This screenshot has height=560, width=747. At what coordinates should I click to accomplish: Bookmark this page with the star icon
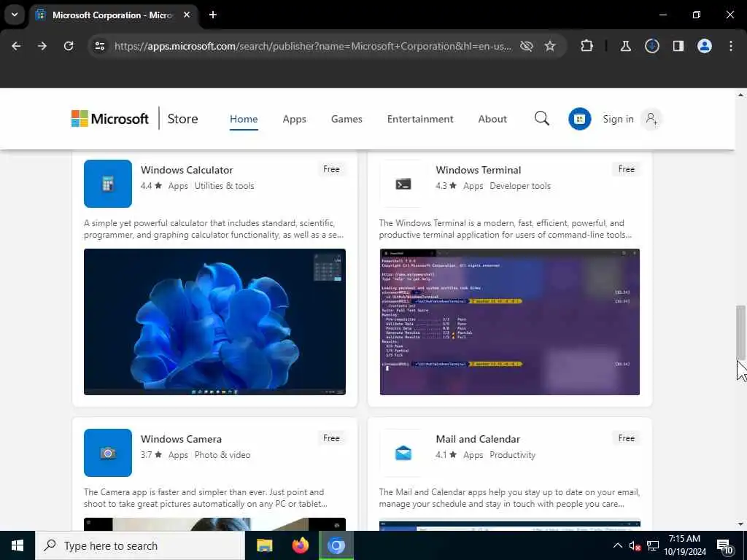click(550, 46)
